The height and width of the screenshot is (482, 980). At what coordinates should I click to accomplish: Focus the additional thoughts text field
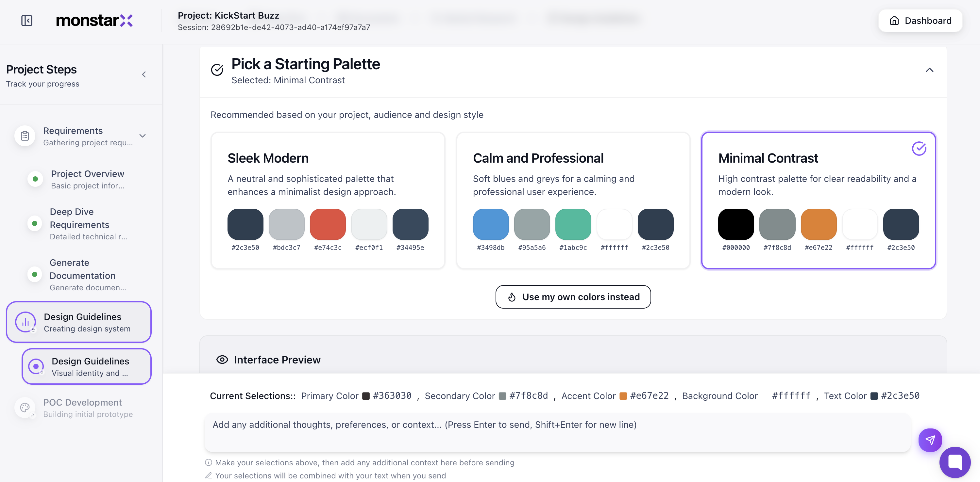coord(557,432)
